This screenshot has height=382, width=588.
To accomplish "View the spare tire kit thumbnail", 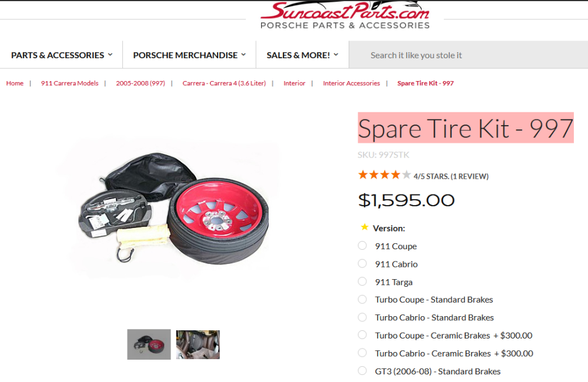I will tap(149, 344).
